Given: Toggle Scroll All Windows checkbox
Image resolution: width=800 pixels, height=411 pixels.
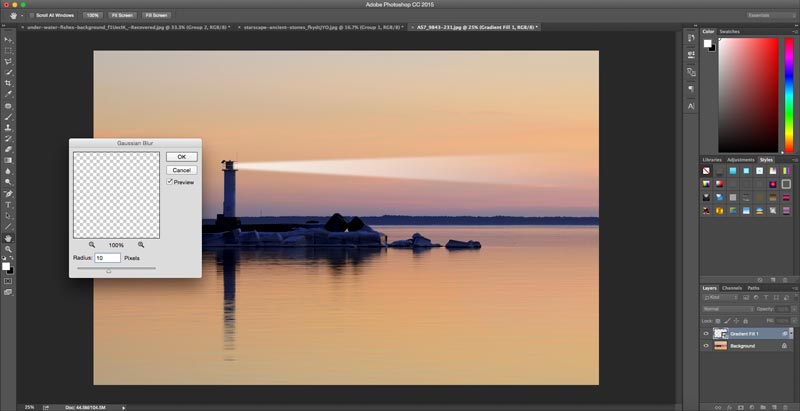Looking at the screenshot, I should tap(32, 15).
